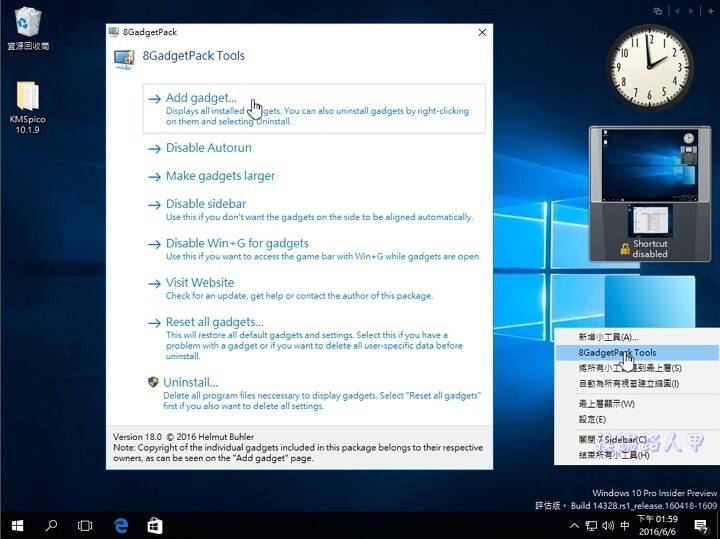Open taskbar search magnifier
Screen dimensions: 720x539
pyautogui.click(x=51, y=526)
